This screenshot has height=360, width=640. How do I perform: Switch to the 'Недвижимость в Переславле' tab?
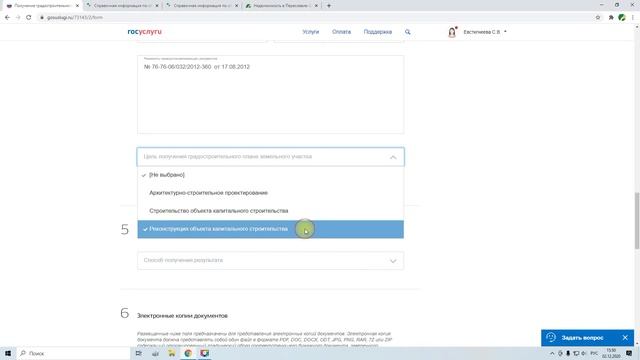click(282, 6)
